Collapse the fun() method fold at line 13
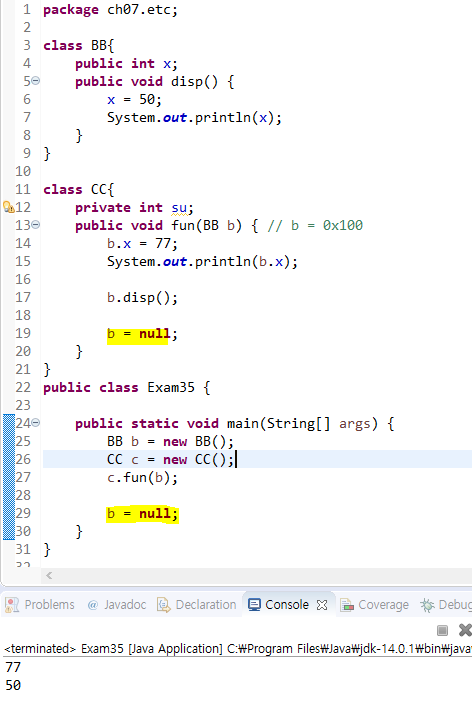 coord(36,225)
